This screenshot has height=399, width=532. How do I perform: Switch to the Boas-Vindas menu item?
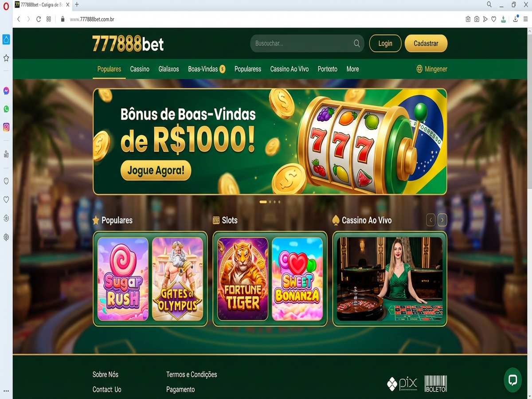pos(203,69)
